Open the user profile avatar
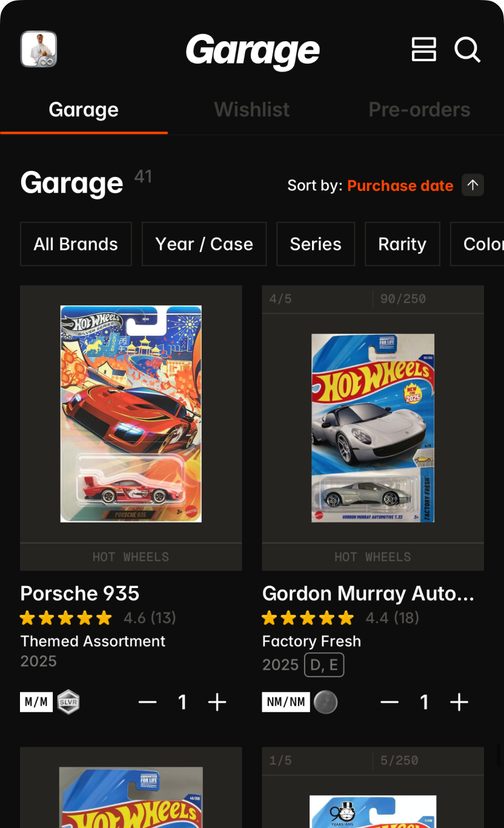The image size is (504, 828). coord(39,49)
